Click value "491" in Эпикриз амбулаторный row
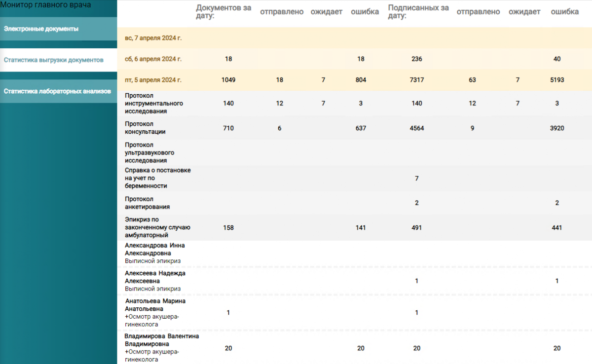This screenshot has width=592, height=364. pos(417,228)
